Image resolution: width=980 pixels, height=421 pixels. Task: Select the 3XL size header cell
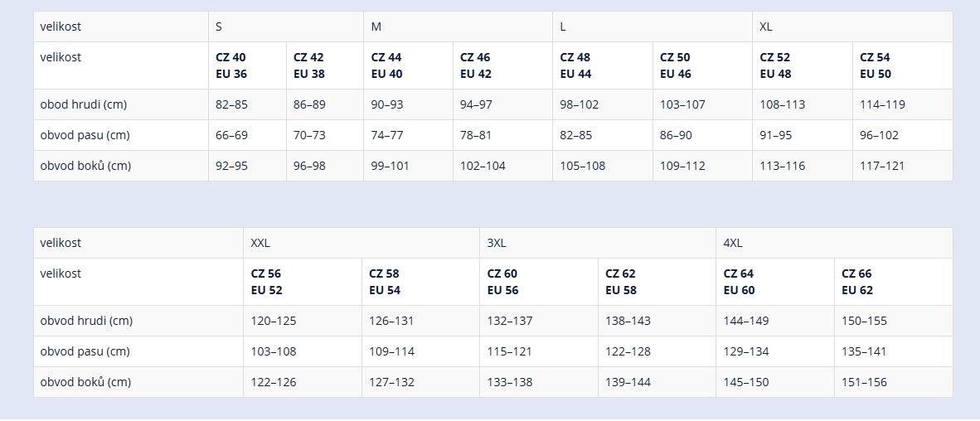[598, 243]
